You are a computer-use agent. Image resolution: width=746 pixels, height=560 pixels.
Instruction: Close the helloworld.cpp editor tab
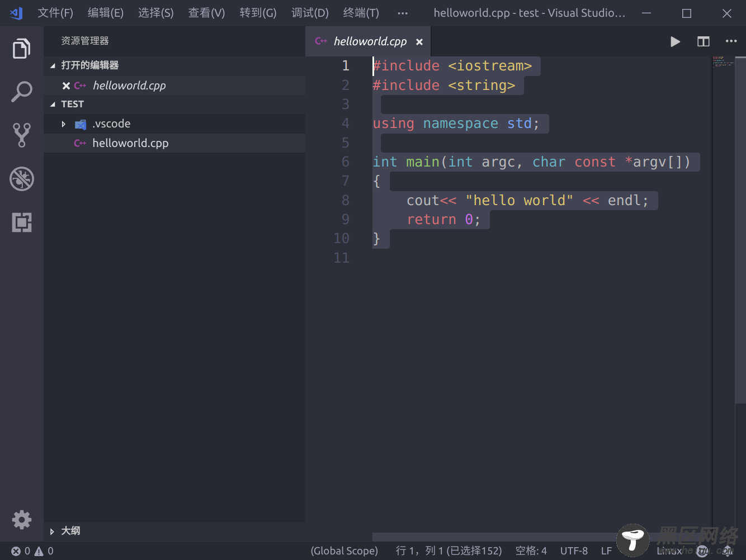(x=419, y=42)
